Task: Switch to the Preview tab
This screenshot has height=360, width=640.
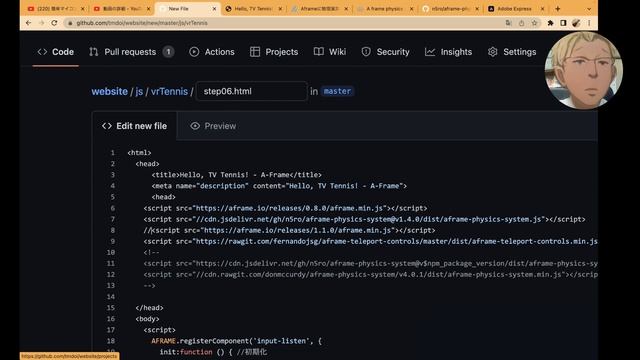Action: coord(213,126)
